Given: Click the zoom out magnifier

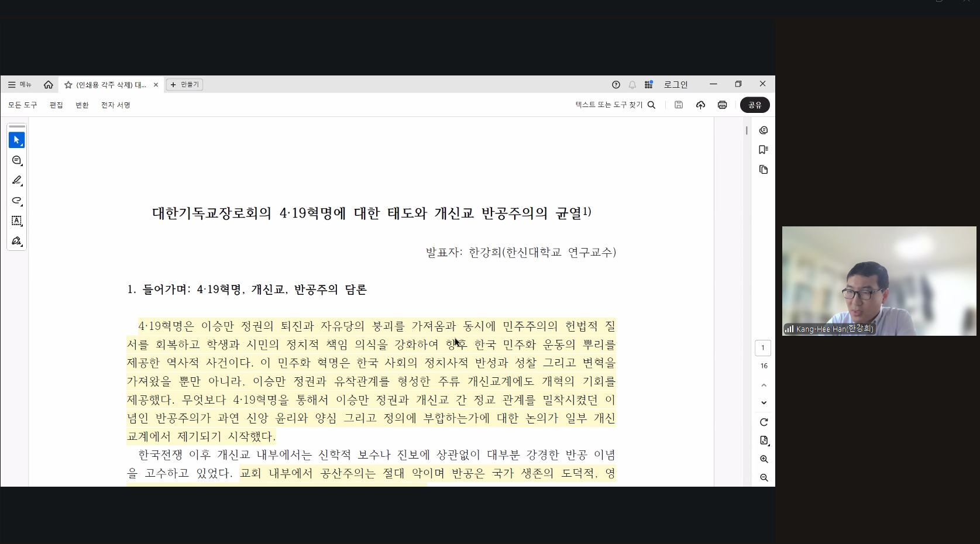Looking at the screenshot, I should [764, 478].
